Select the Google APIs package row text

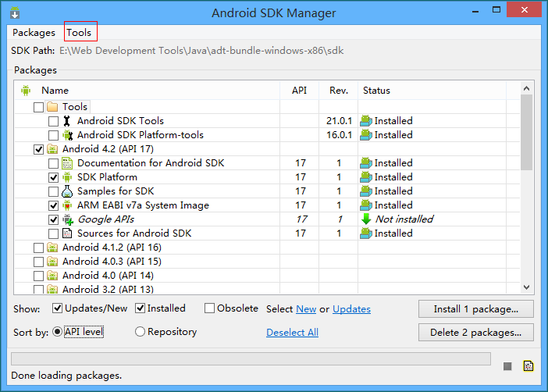pyautogui.click(x=105, y=219)
